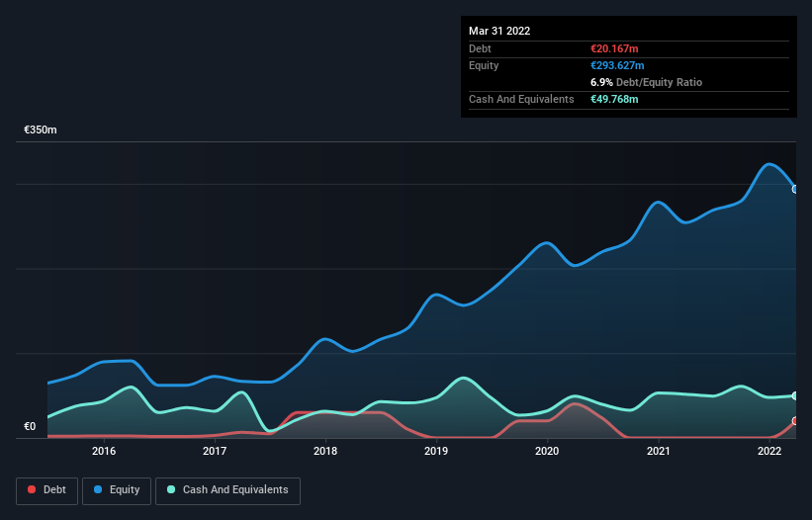812x520 pixels.
Task: Click the tooltip Equity row label
Action: click(484, 65)
